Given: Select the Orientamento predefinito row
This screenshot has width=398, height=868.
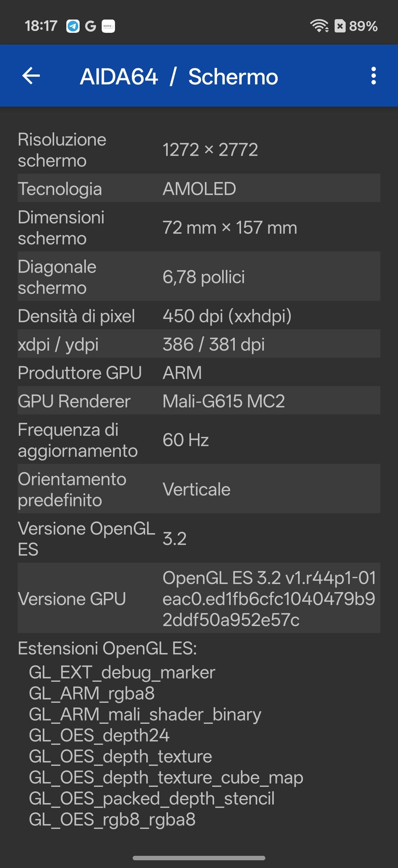Looking at the screenshot, I should (x=199, y=489).
